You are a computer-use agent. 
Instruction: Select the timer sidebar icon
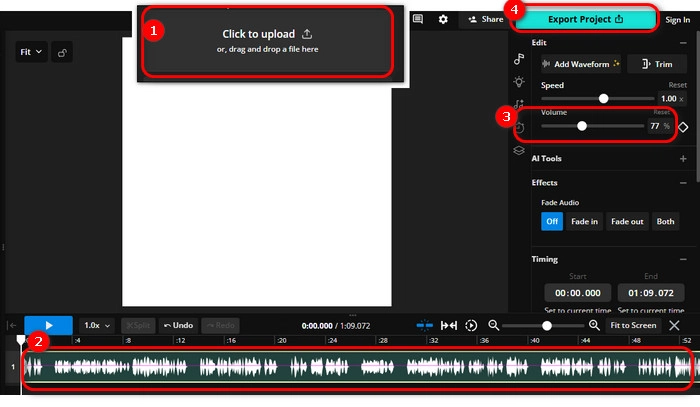[x=519, y=128]
